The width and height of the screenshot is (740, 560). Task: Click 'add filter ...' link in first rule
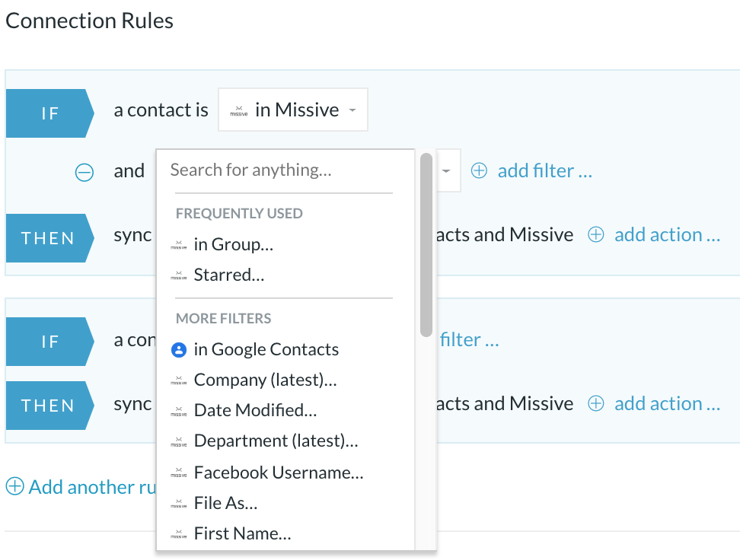click(544, 170)
